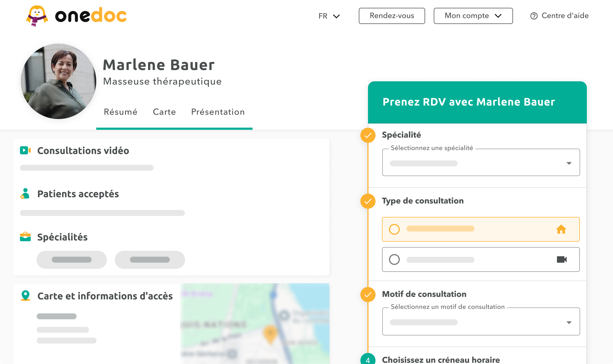Switch to the Présentation tab
613x364 pixels.
point(218,112)
